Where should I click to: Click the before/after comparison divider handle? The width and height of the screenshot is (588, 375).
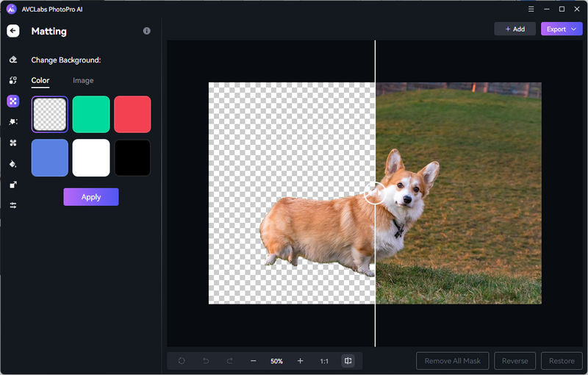pos(375,193)
